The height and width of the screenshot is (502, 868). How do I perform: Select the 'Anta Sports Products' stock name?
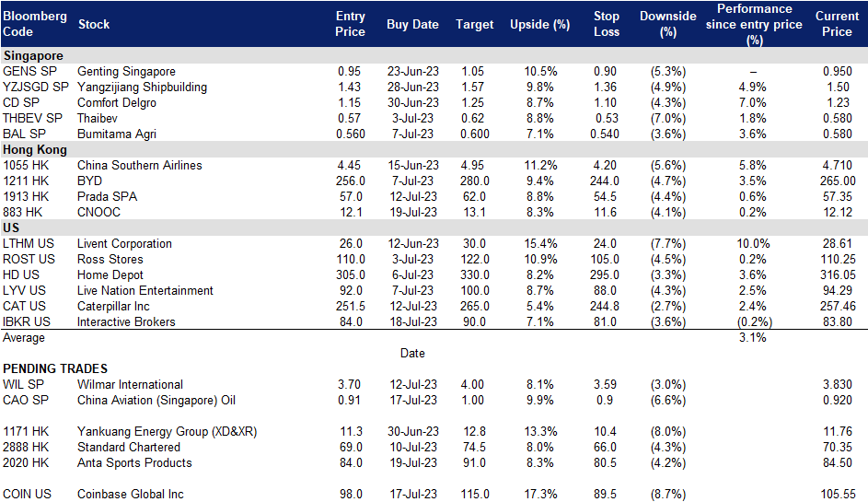click(134, 462)
